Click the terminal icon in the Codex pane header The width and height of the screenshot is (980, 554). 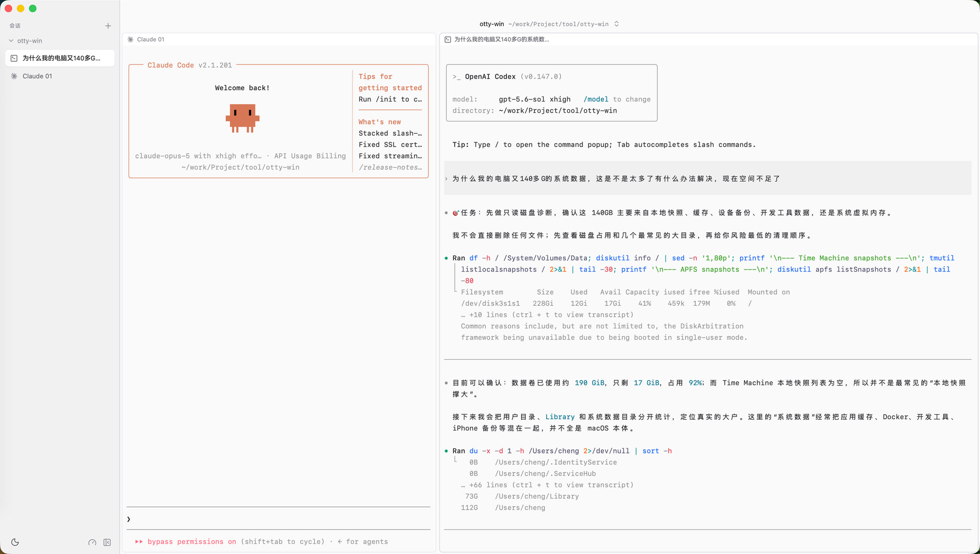448,39
